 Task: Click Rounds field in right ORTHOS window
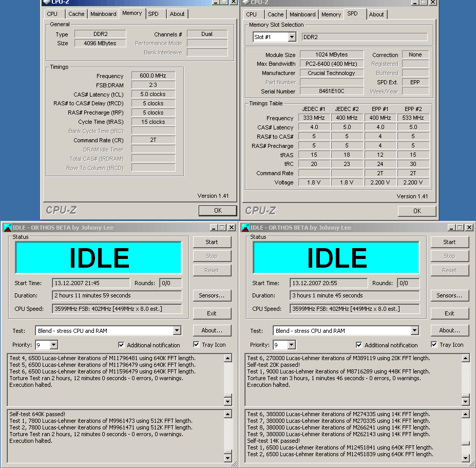(409, 283)
